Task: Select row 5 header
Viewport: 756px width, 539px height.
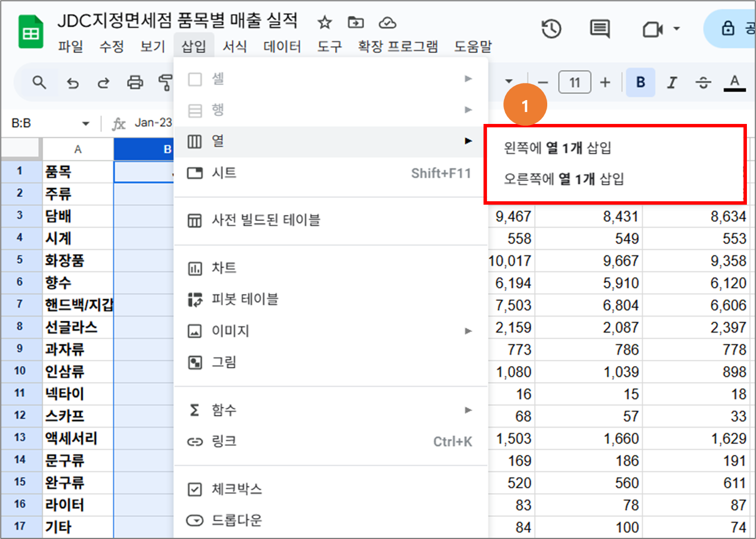Action: coord(20,260)
